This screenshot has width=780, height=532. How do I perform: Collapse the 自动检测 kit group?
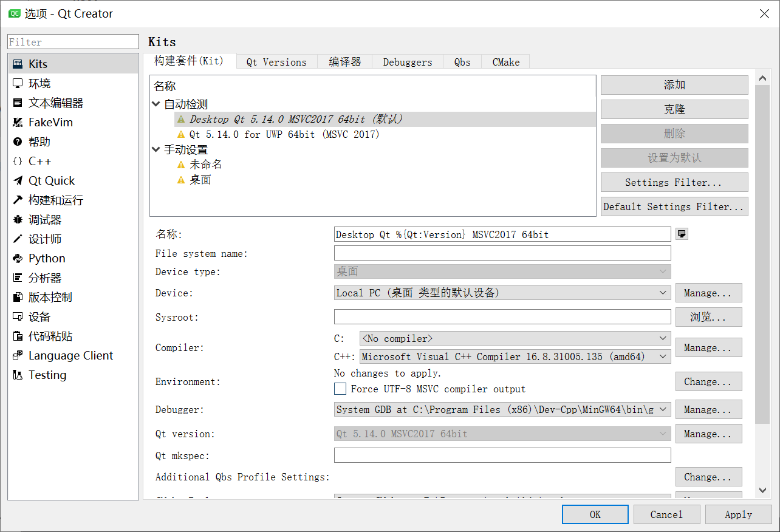tap(156, 103)
